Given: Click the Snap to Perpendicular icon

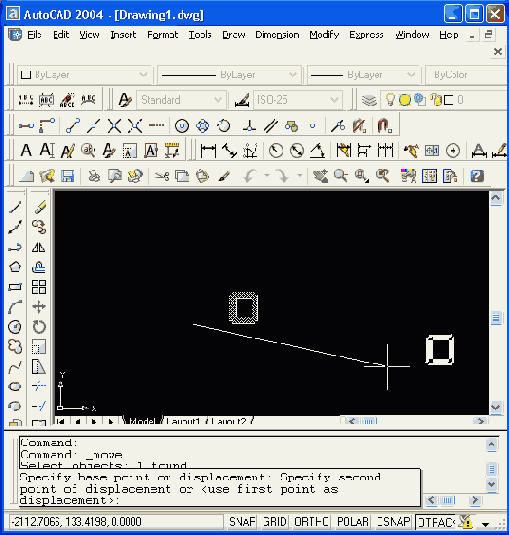Looking at the screenshot, I should (x=249, y=126).
